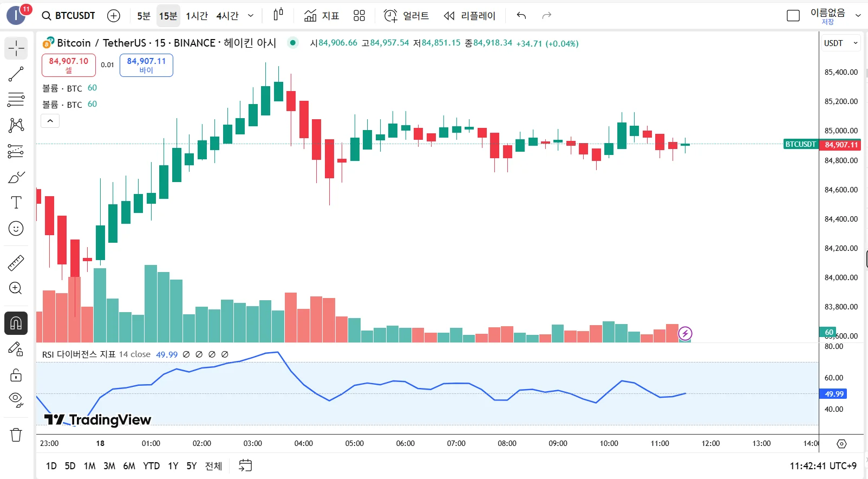Switch to the 1시간 timeframe
Viewport: 868px width, 479px height.
[x=197, y=16]
